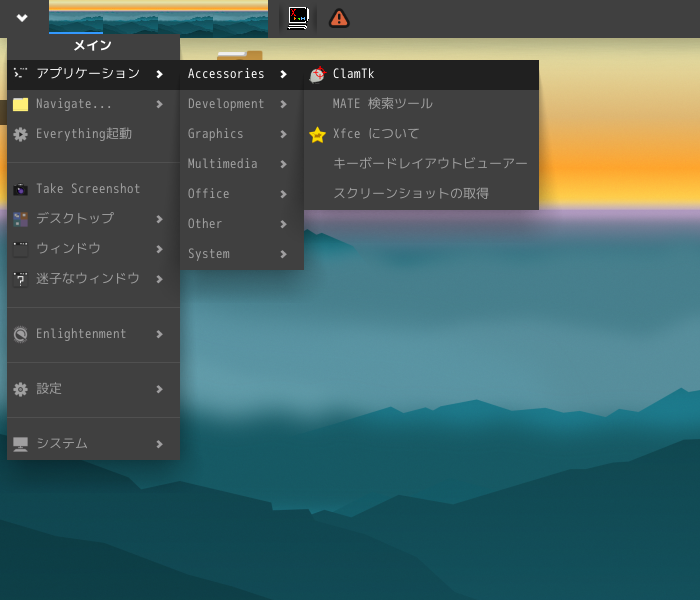This screenshot has width=700, height=600.
Task: Open the 設定 menu entry
Action: (93, 389)
